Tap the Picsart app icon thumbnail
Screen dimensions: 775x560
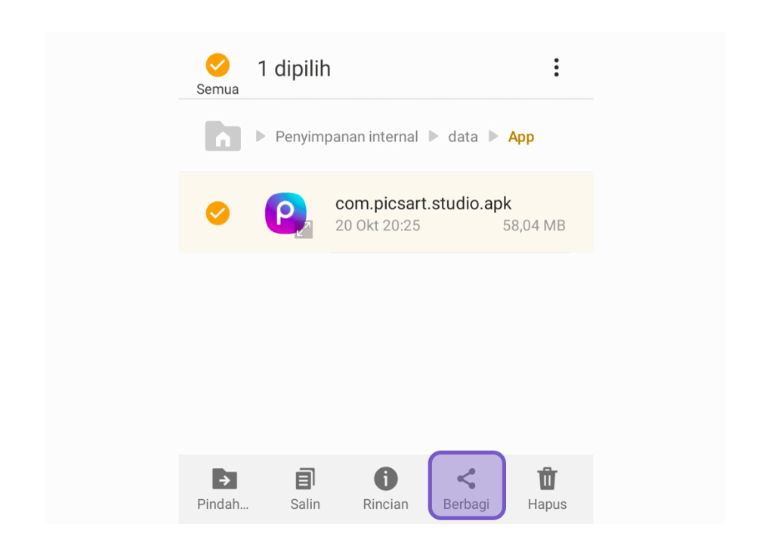point(286,213)
